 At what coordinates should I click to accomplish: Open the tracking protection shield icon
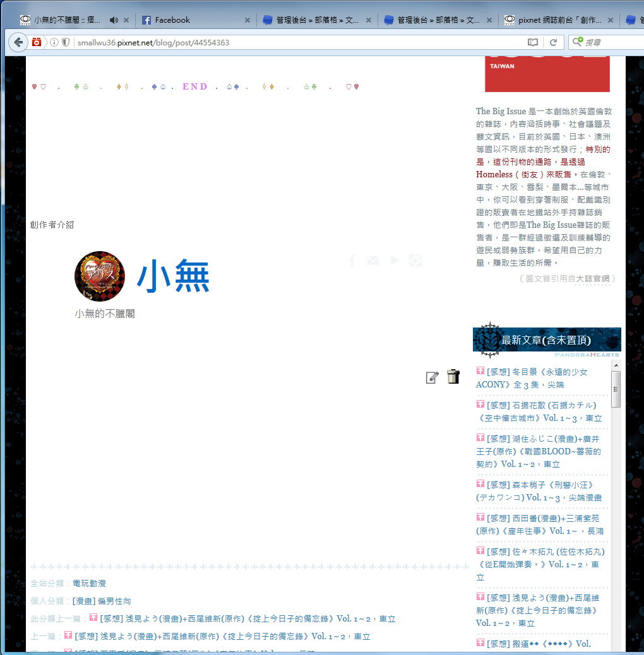[x=66, y=42]
